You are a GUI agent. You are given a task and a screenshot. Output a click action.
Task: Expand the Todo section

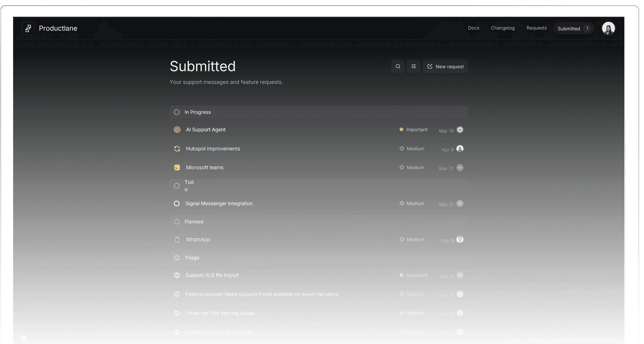coord(177,185)
